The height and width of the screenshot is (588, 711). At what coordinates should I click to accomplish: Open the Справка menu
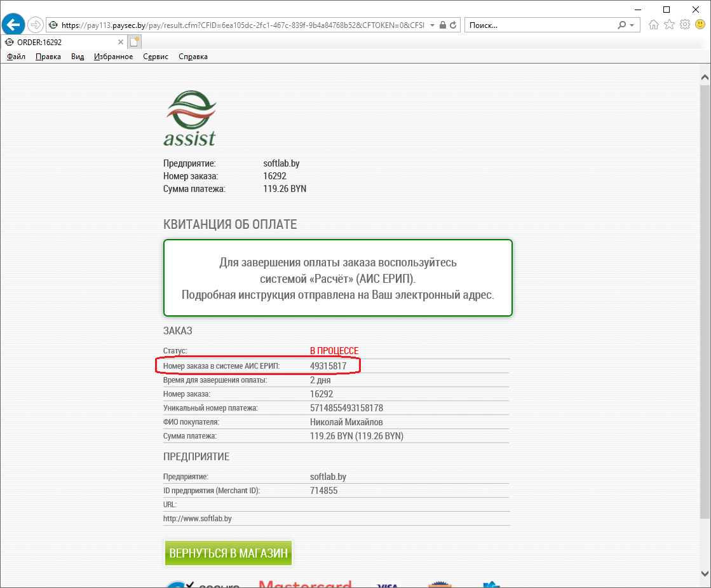(x=193, y=57)
